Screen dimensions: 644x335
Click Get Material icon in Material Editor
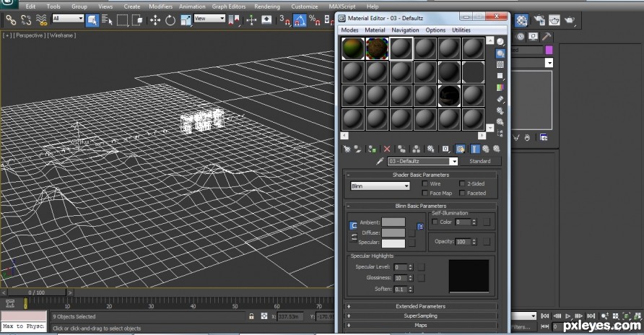347,149
